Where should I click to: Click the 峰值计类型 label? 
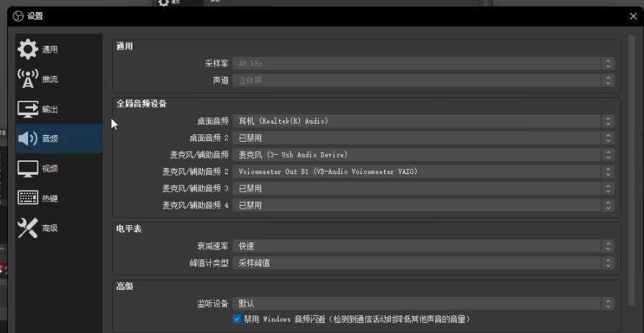point(209,263)
